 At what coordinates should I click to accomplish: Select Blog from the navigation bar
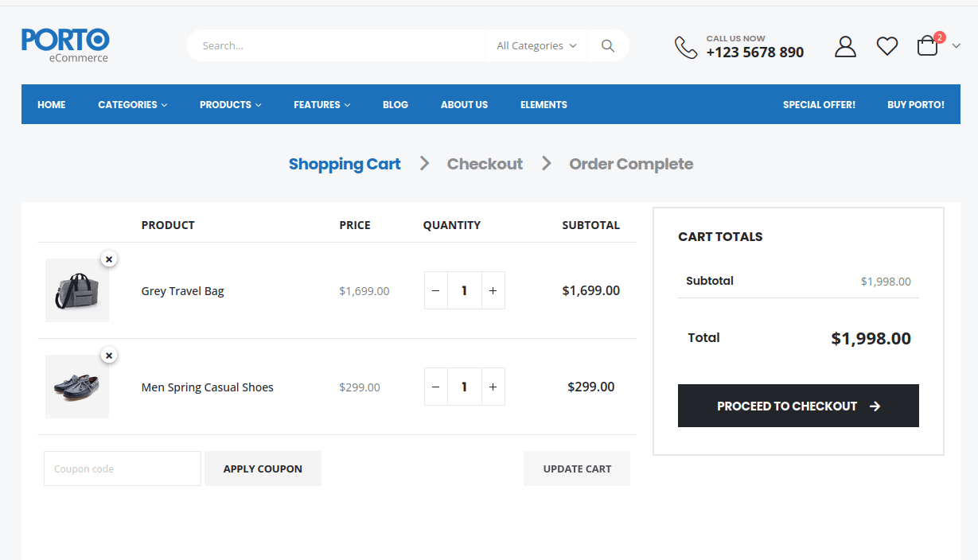pos(395,104)
